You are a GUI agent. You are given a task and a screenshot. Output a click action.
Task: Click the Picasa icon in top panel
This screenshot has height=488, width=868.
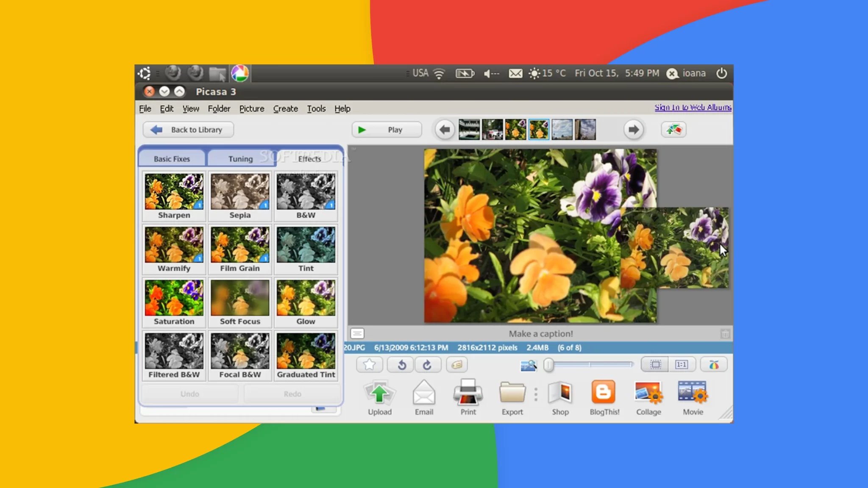240,73
